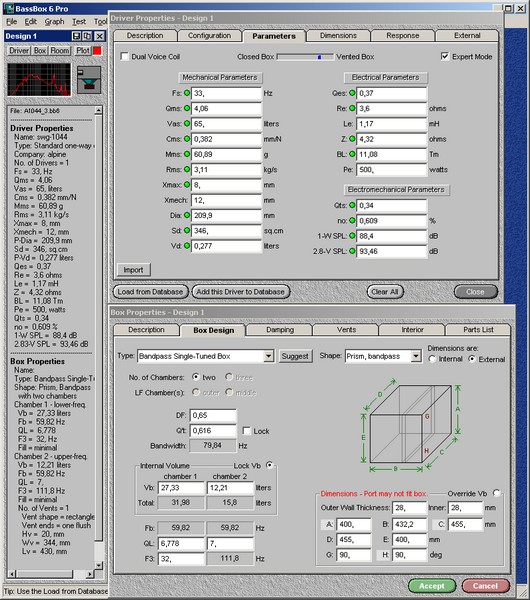Click the Mechanical Parameters header button

[x=220, y=78]
